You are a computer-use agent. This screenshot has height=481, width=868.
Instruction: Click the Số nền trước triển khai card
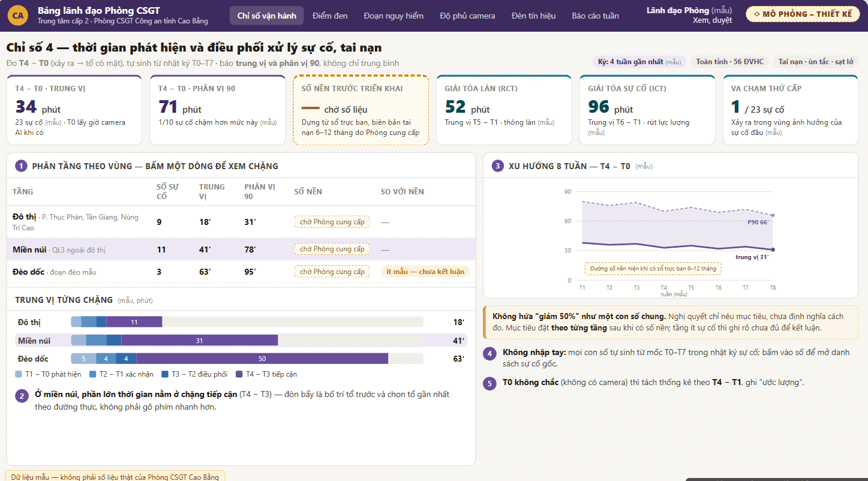pos(361,110)
